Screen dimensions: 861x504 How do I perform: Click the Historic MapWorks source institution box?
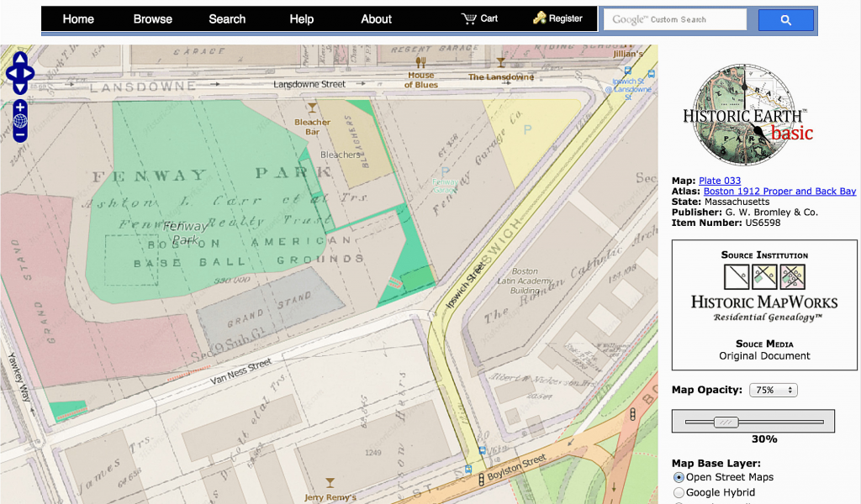[x=764, y=305]
